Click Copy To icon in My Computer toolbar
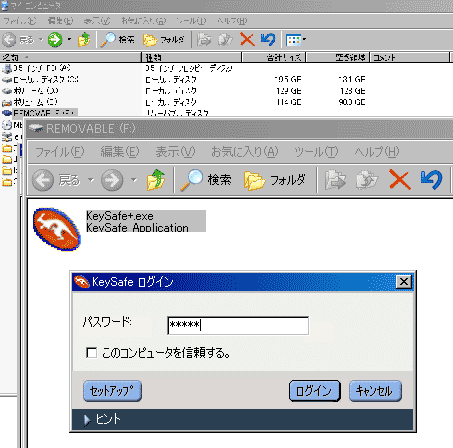Image resolution: width=453 pixels, height=448 pixels. 225,40
